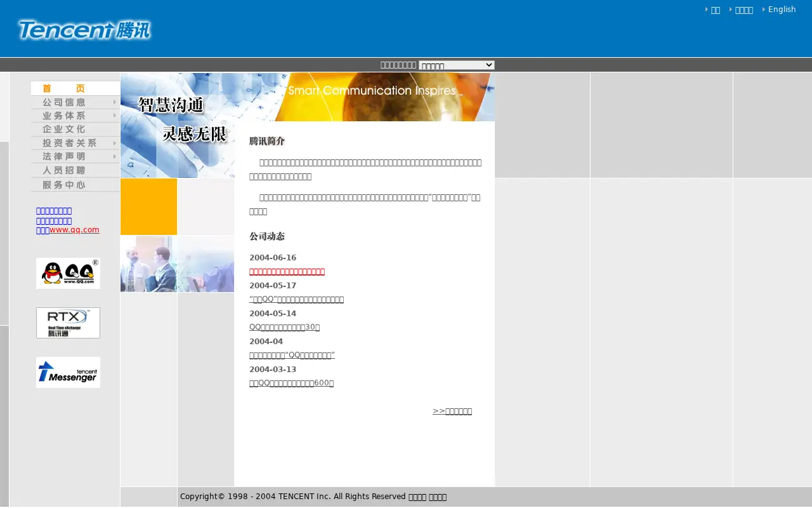Click the Tencent Messenger logo

(x=68, y=372)
